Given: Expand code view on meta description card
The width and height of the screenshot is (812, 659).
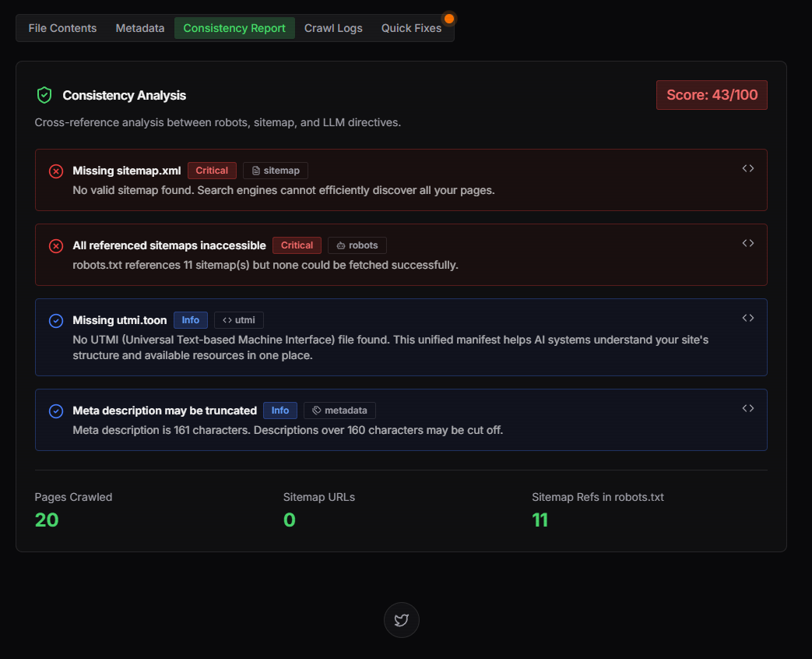Looking at the screenshot, I should (748, 407).
